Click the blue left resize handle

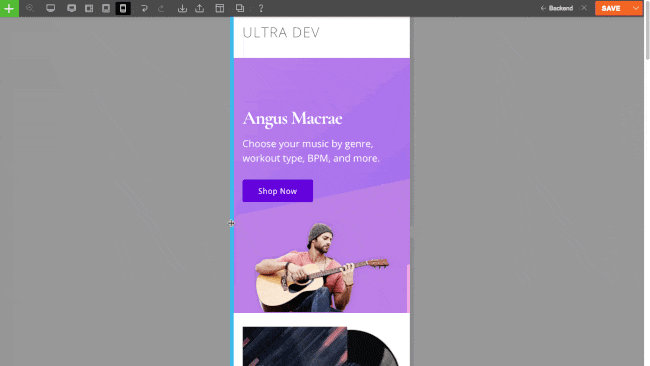(x=232, y=191)
